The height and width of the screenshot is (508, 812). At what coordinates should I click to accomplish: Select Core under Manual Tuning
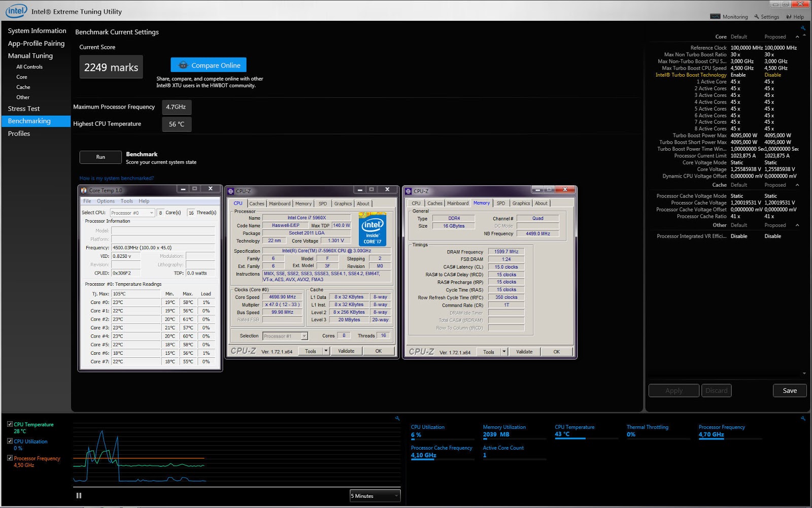tap(22, 77)
